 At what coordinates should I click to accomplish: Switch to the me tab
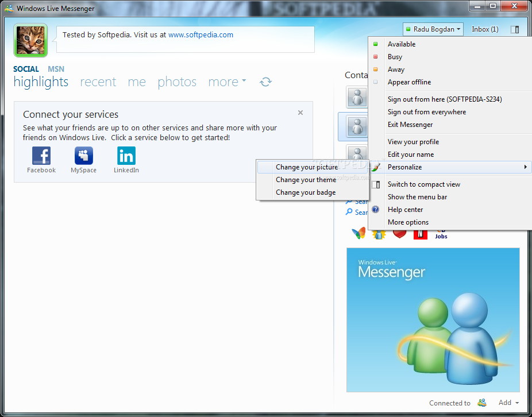[x=137, y=82]
